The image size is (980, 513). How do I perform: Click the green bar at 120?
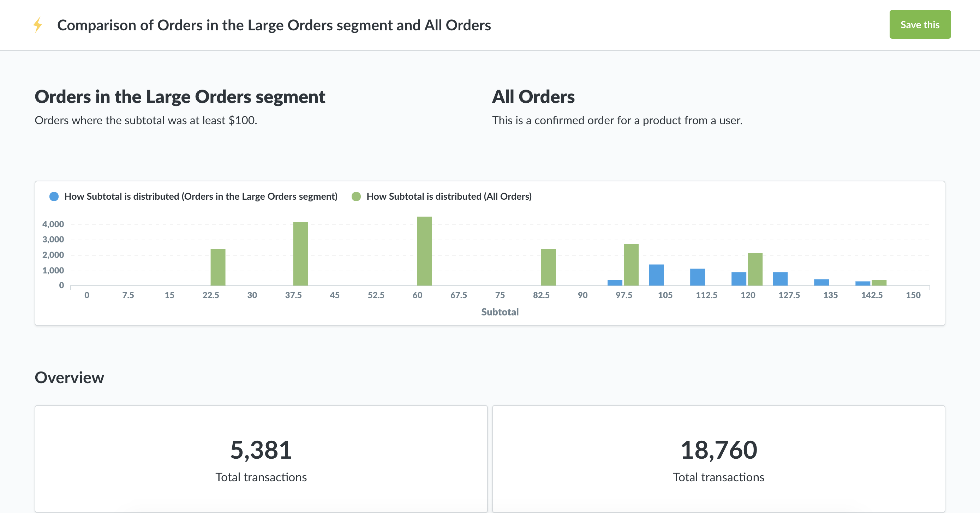(755, 270)
